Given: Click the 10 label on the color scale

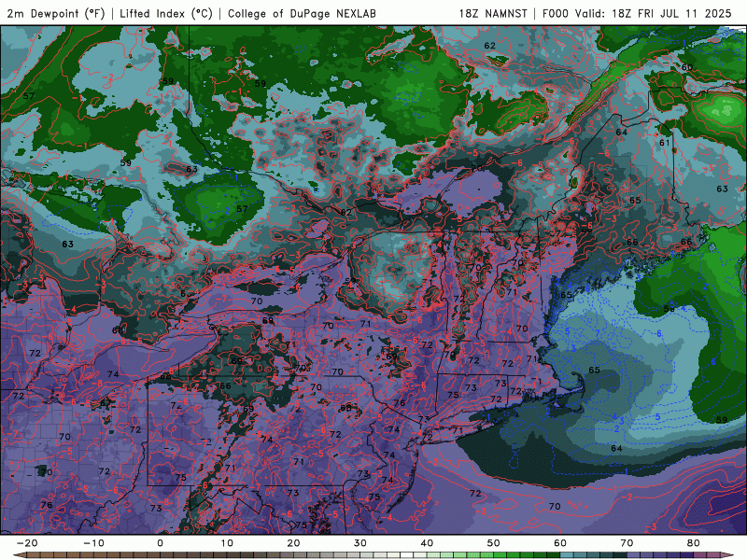Looking at the screenshot, I should pyautogui.click(x=227, y=543).
